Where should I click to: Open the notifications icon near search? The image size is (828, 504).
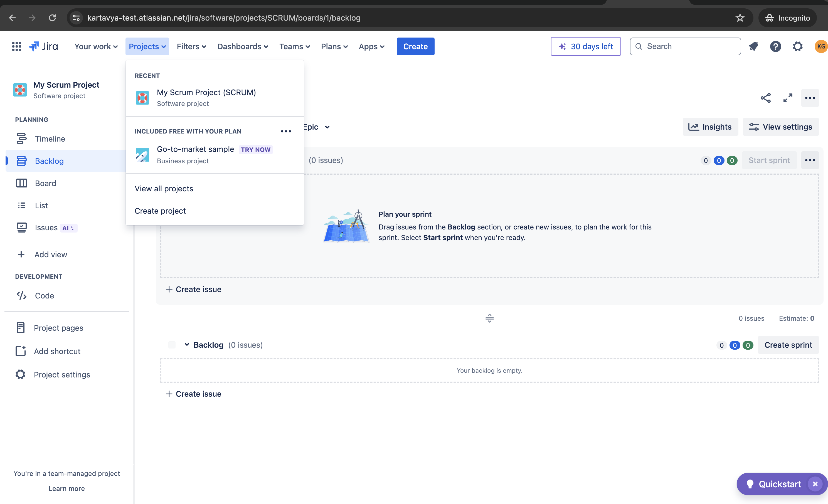coord(753,46)
